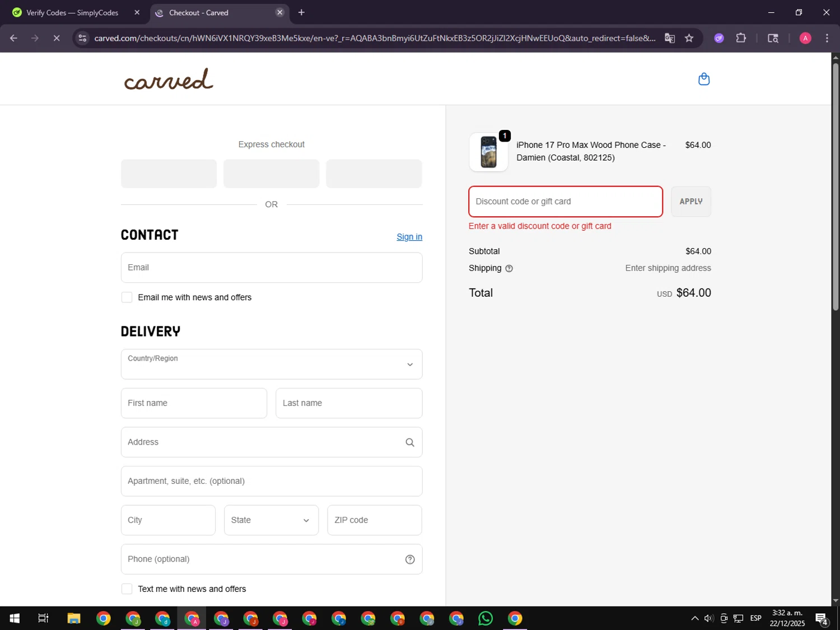Open the Google Translate page icon
840x630 pixels.
pyautogui.click(x=670, y=38)
